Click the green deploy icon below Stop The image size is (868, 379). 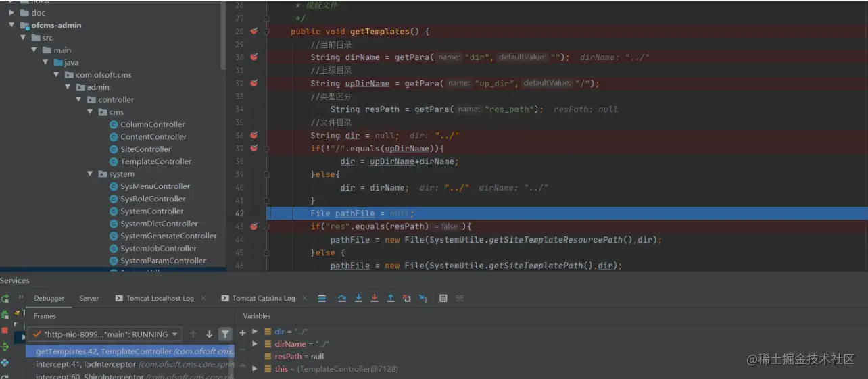click(x=5, y=347)
